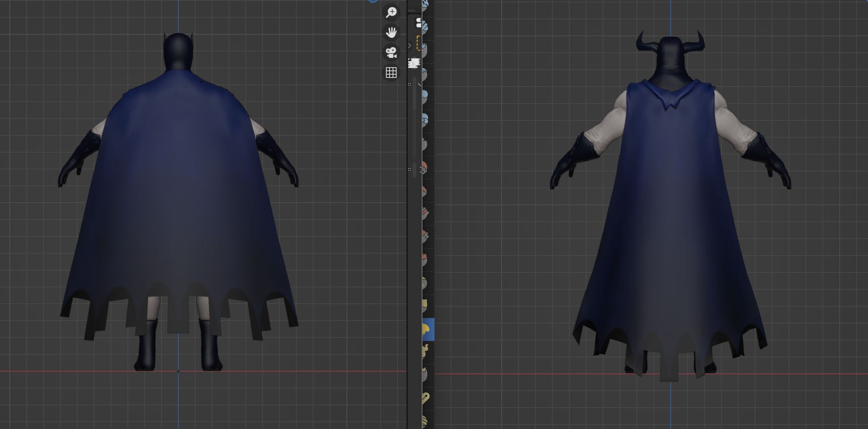Click the Zoom magnifier viewport icon
The height and width of the screenshot is (429, 868).
point(391,12)
